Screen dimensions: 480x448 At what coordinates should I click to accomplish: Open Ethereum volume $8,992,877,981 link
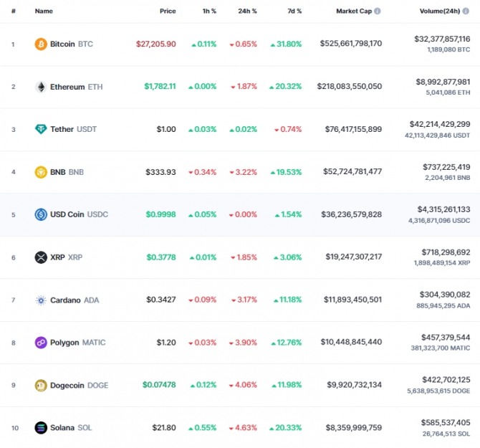(443, 82)
